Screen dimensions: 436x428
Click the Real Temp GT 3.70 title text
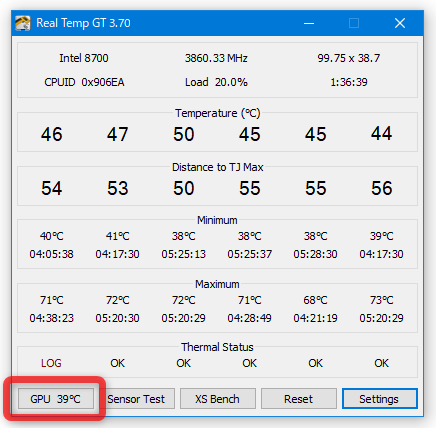tap(83, 23)
